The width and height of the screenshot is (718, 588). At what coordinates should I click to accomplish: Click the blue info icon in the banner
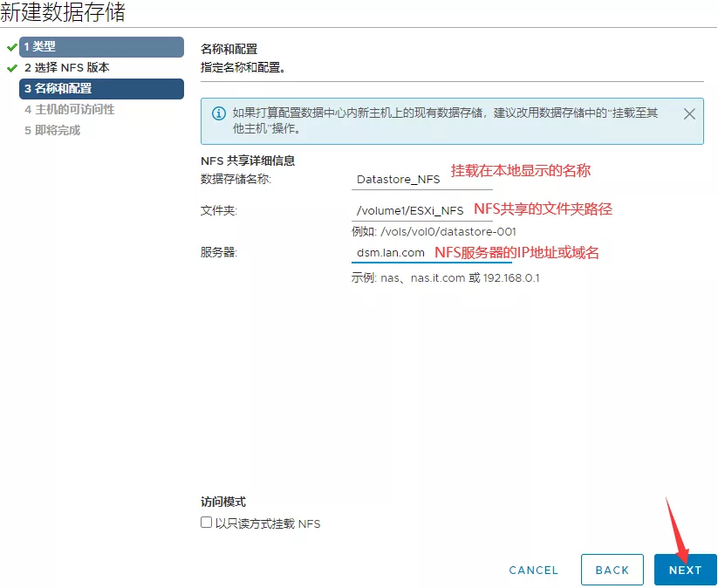[x=217, y=113]
